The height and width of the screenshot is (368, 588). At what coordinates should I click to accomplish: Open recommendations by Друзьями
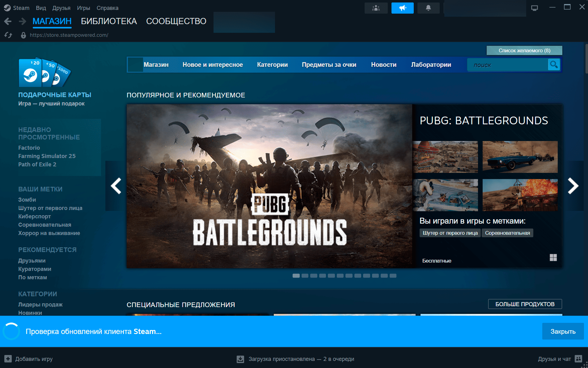tap(32, 260)
